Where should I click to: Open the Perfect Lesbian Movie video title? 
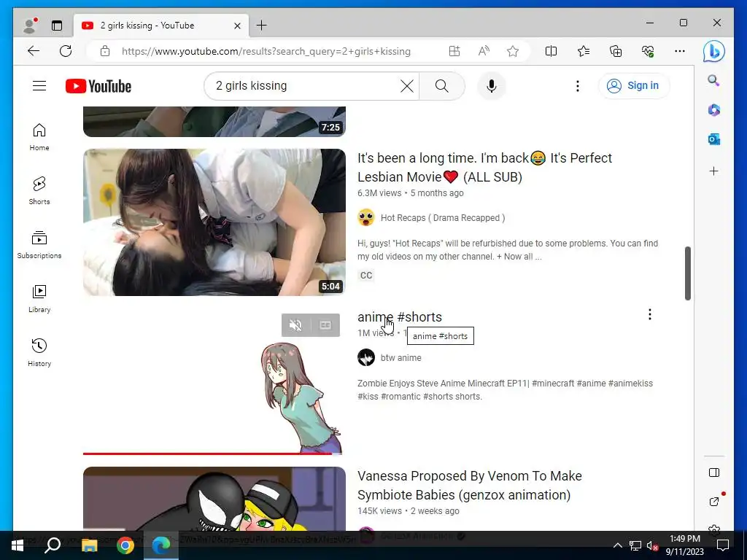(484, 168)
